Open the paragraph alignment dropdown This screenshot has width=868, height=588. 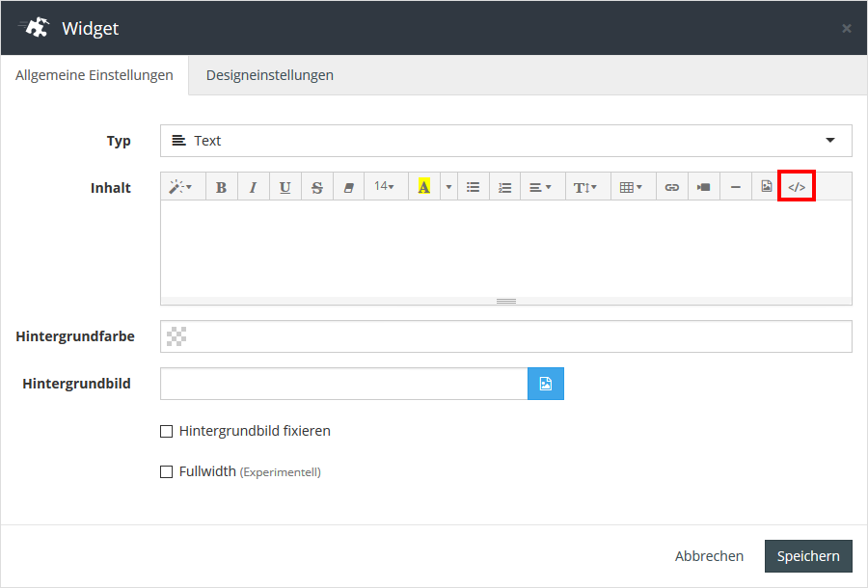pos(540,187)
